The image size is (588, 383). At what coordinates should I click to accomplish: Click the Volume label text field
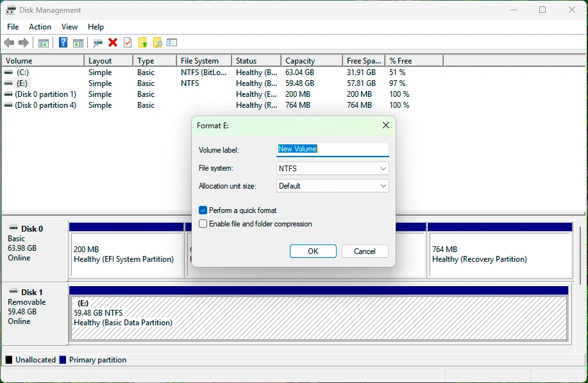click(x=332, y=149)
